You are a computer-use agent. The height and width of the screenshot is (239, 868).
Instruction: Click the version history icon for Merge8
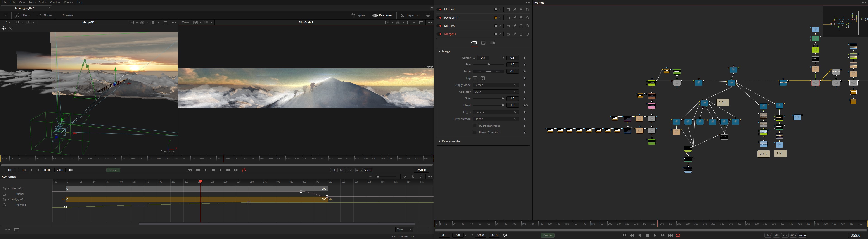tap(527, 26)
